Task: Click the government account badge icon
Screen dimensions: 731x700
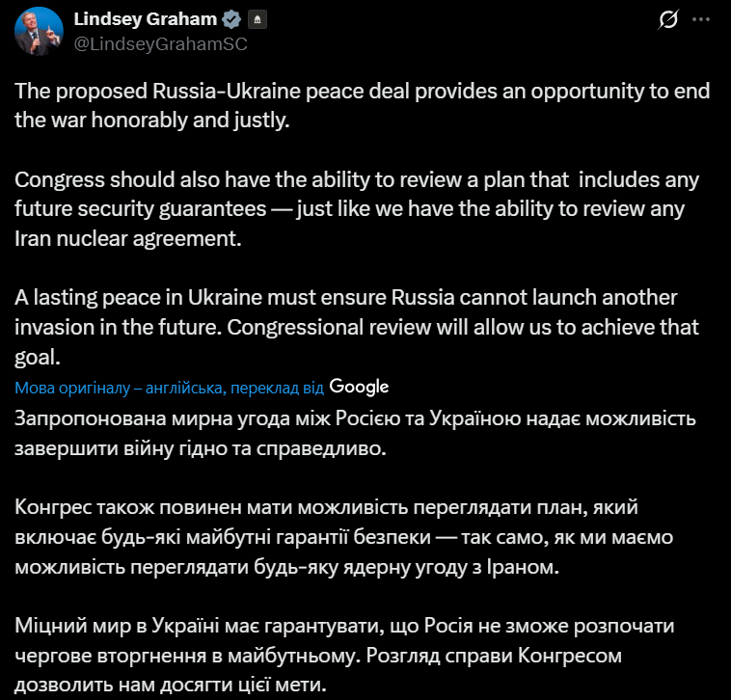Action: (x=255, y=20)
